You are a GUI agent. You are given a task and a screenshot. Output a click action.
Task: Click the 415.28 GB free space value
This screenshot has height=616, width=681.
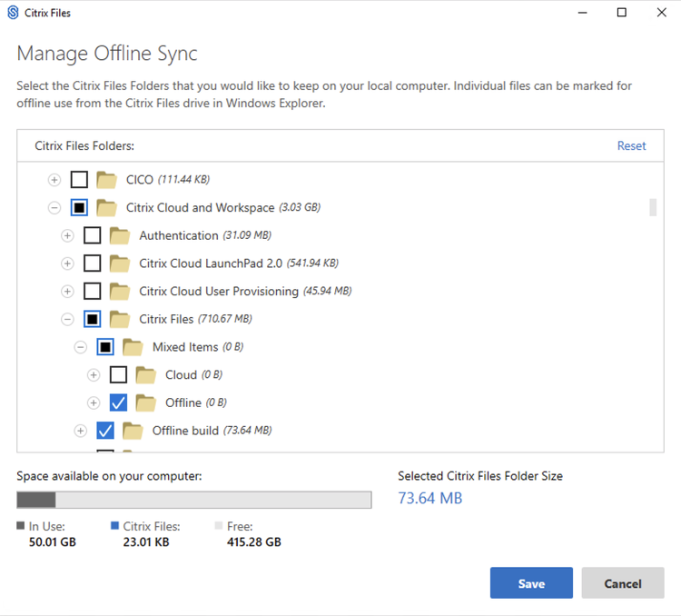coord(254,542)
